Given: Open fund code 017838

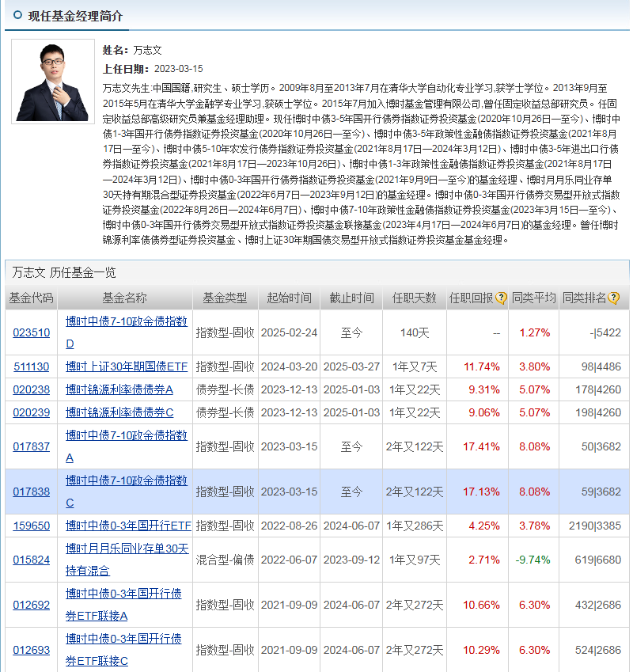Looking at the screenshot, I should [32, 492].
